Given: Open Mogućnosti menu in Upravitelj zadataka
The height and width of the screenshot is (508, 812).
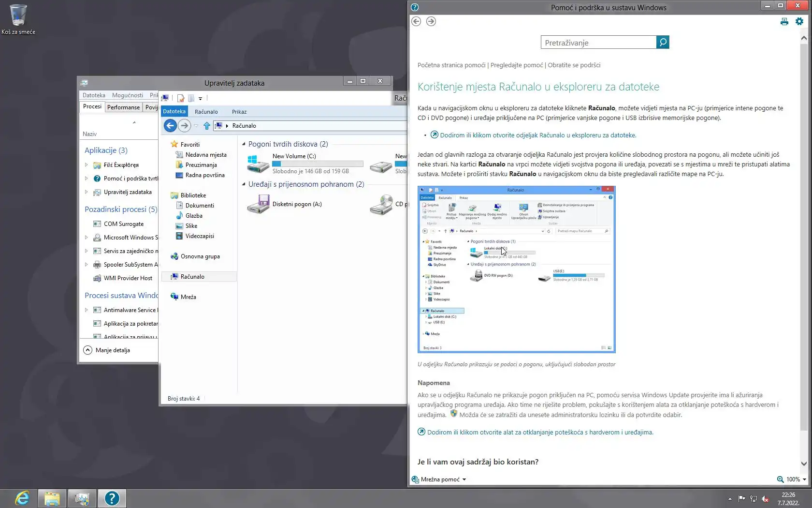Looking at the screenshot, I should 128,95.
